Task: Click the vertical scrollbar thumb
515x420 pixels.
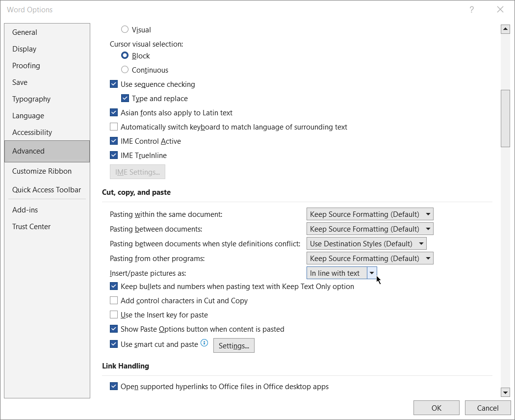Action: coord(505,118)
